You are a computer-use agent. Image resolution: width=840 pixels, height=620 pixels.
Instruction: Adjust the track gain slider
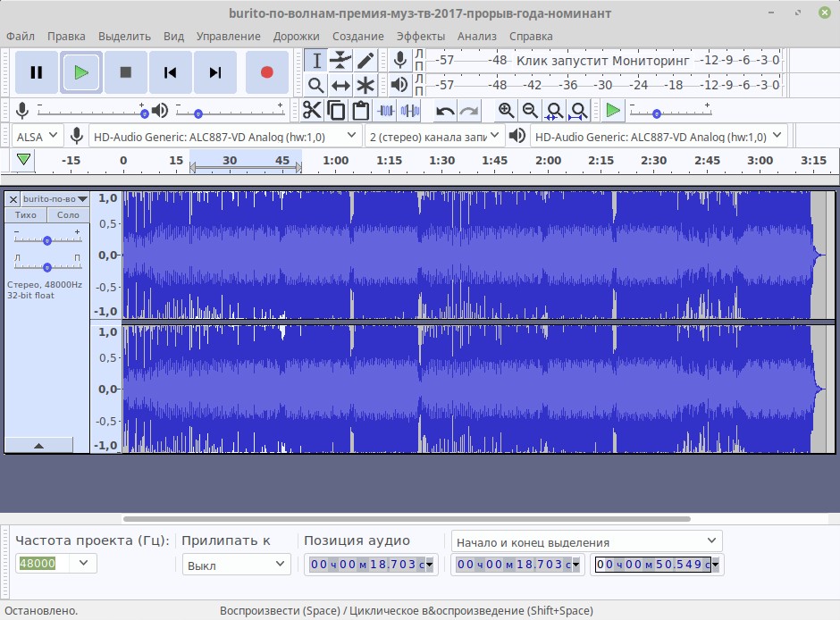coord(46,240)
